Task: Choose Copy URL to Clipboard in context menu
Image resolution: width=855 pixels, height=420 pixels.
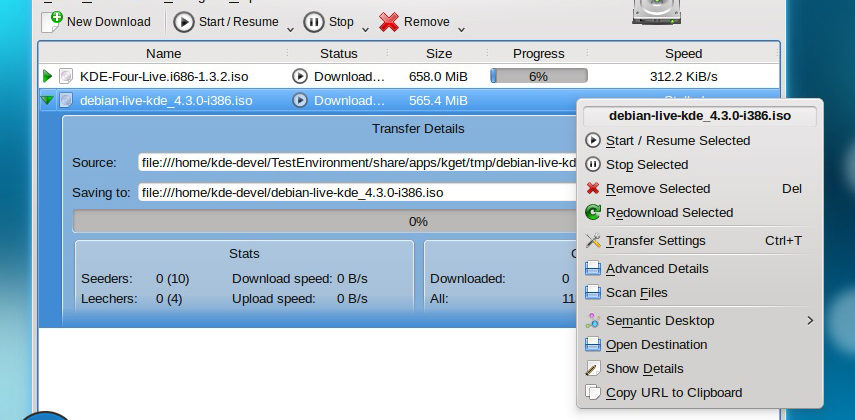Action: [x=700, y=393]
